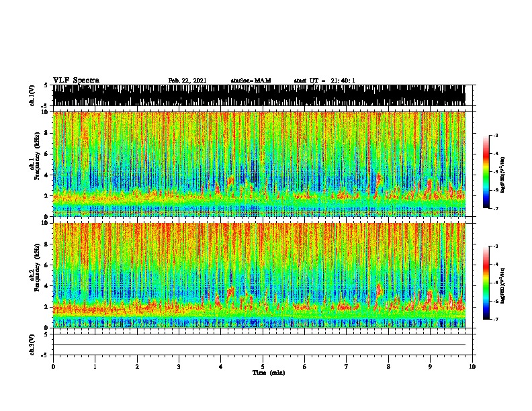This screenshot has height=411, width=532.
Task: Click time-axis tick label "0"
Action: (53, 367)
